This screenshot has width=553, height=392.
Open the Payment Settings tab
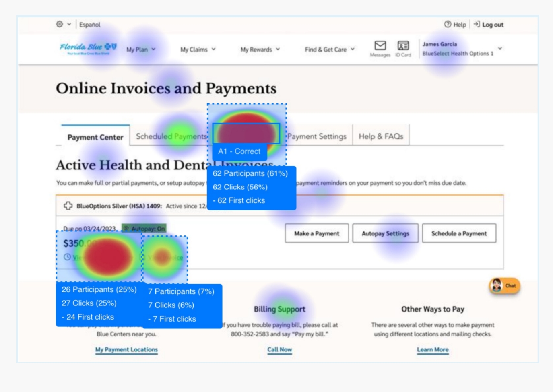[x=317, y=136]
